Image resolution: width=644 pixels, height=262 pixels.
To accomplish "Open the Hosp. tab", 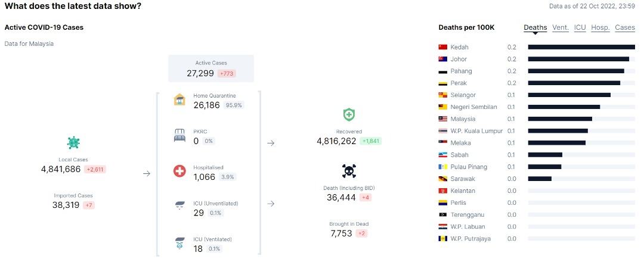I will (x=600, y=27).
